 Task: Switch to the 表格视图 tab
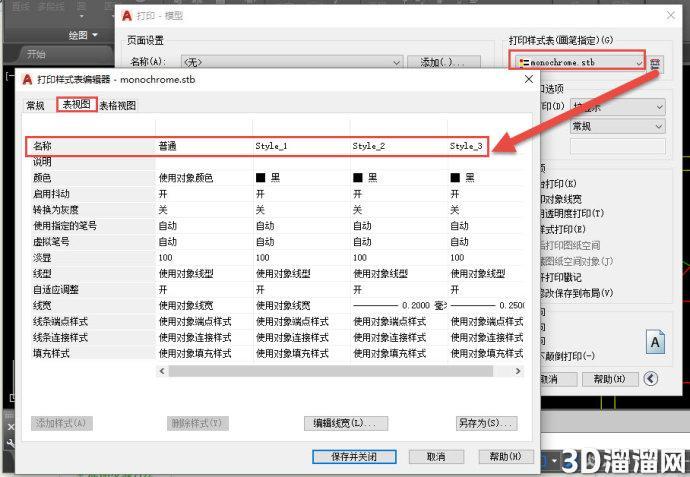117,106
